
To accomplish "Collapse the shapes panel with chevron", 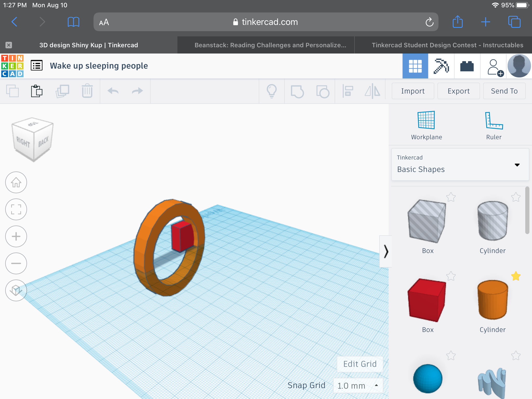I will click(x=385, y=251).
